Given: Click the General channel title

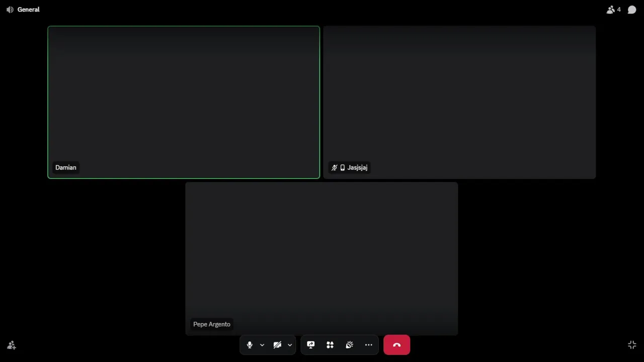Looking at the screenshot, I should click(29, 10).
